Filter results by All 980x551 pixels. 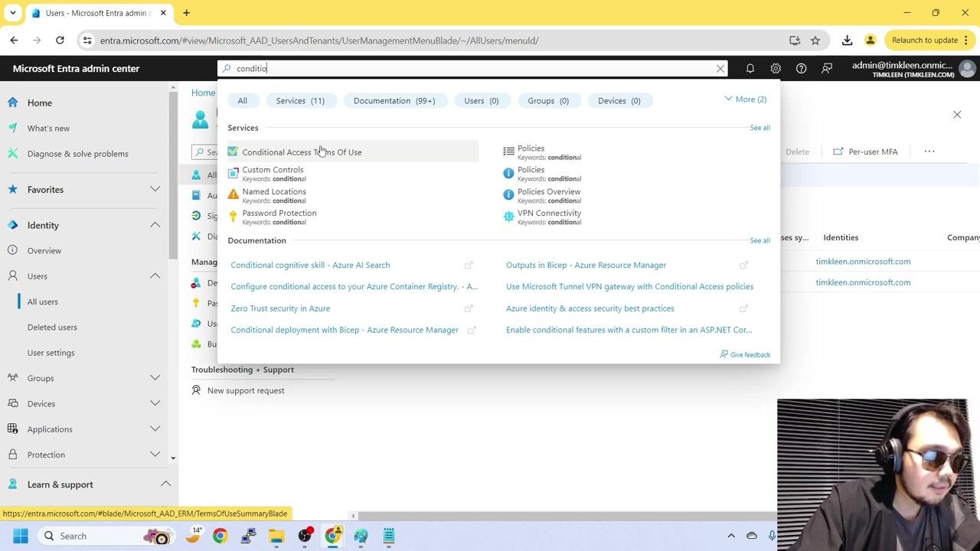pos(242,101)
